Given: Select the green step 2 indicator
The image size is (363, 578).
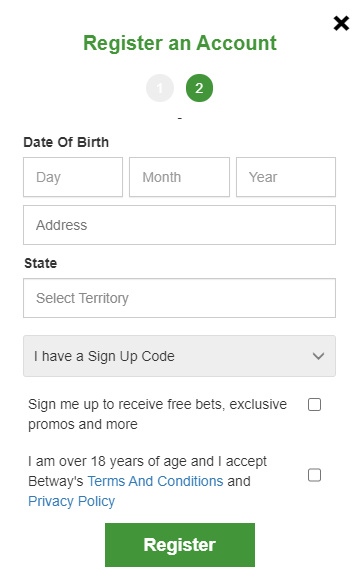Looking at the screenshot, I should point(199,88).
